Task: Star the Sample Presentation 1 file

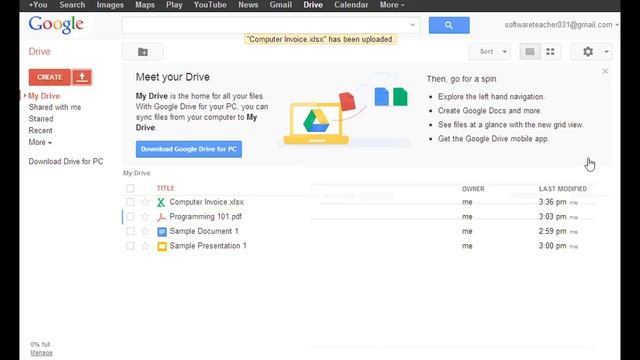Action: click(145, 246)
